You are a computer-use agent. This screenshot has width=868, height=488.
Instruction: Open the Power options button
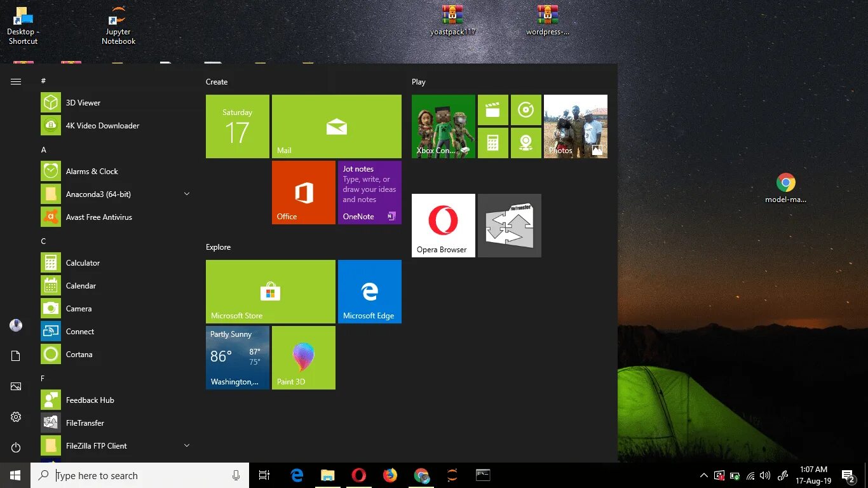pos(16,447)
